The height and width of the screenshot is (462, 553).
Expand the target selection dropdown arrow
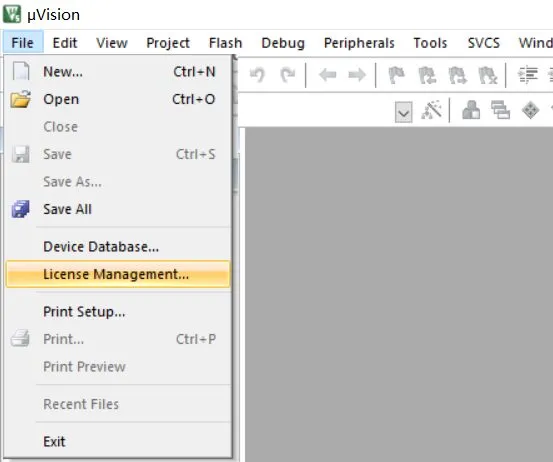tap(404, 112)
